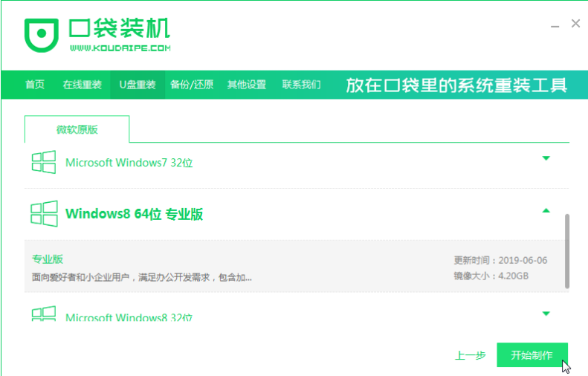588x376 pixels.
Task: Click the 开始制作 button
Action: 532,354
